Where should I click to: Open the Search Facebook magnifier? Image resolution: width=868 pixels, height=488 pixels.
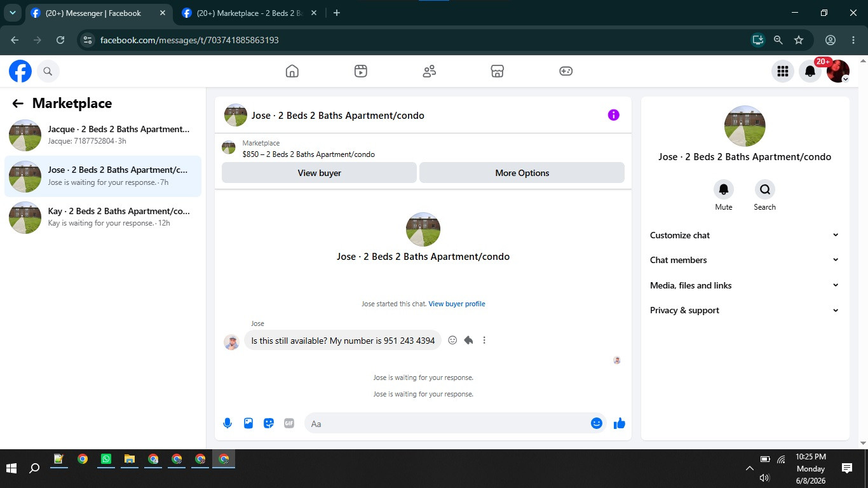[x=48, y=71]
